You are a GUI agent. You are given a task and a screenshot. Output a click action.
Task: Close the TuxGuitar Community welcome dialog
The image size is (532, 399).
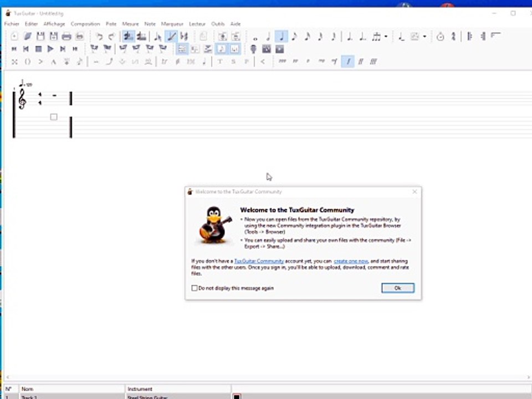point(415,192)
